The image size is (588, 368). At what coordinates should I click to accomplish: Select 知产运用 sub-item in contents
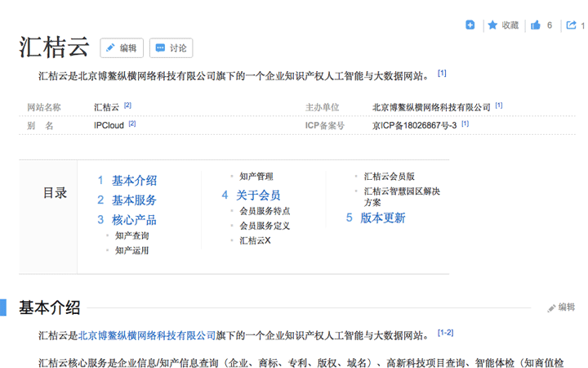point(132,250)
